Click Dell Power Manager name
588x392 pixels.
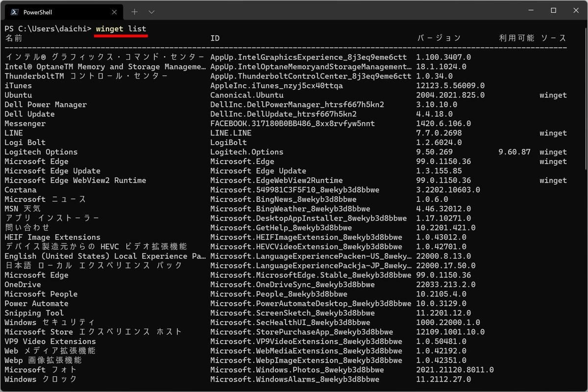tap(46, 104)
